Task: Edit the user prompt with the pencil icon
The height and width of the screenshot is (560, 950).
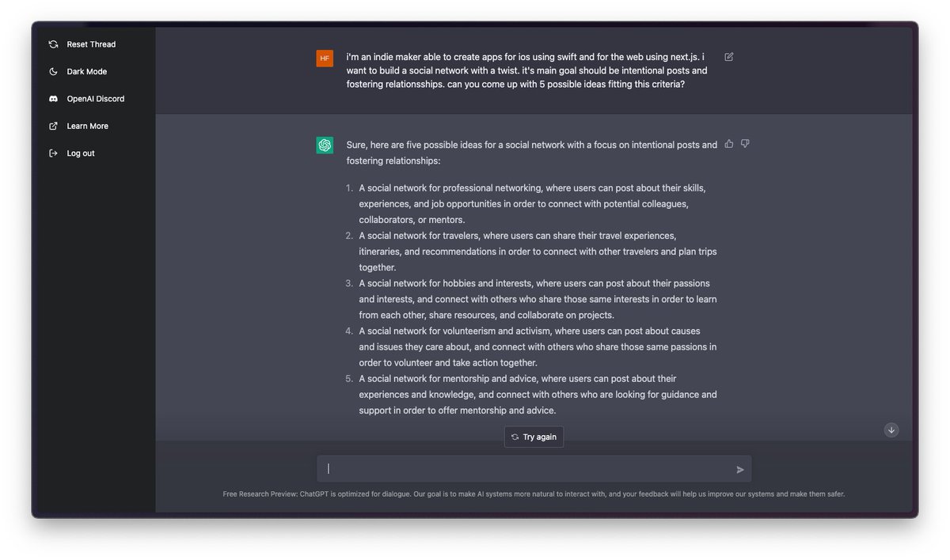Action: tap(729, 57)
